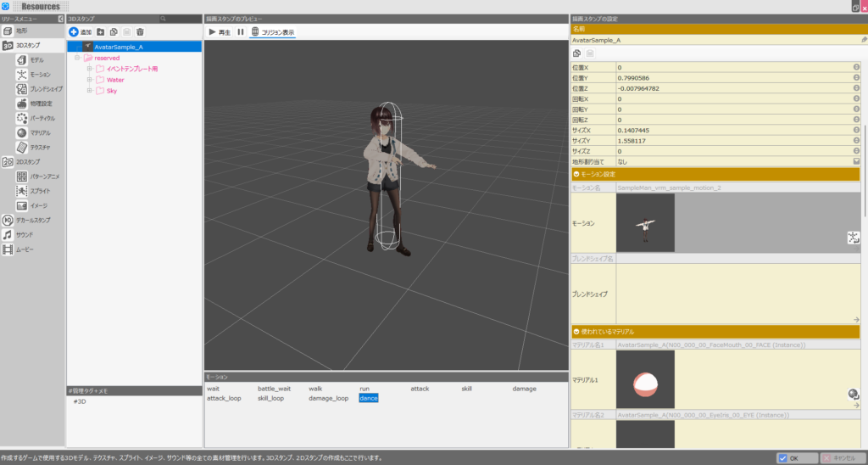Click the motion select icon in モーション row
This screenshot has width=868, height=465.
point(854,238)
